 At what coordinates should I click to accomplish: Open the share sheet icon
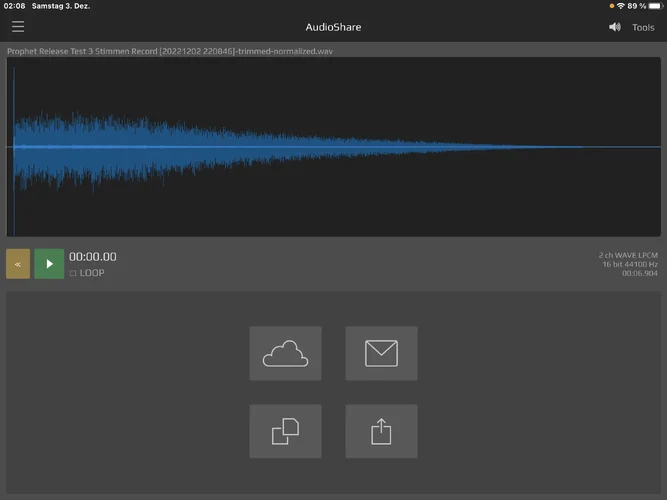(x=381, y=431)
